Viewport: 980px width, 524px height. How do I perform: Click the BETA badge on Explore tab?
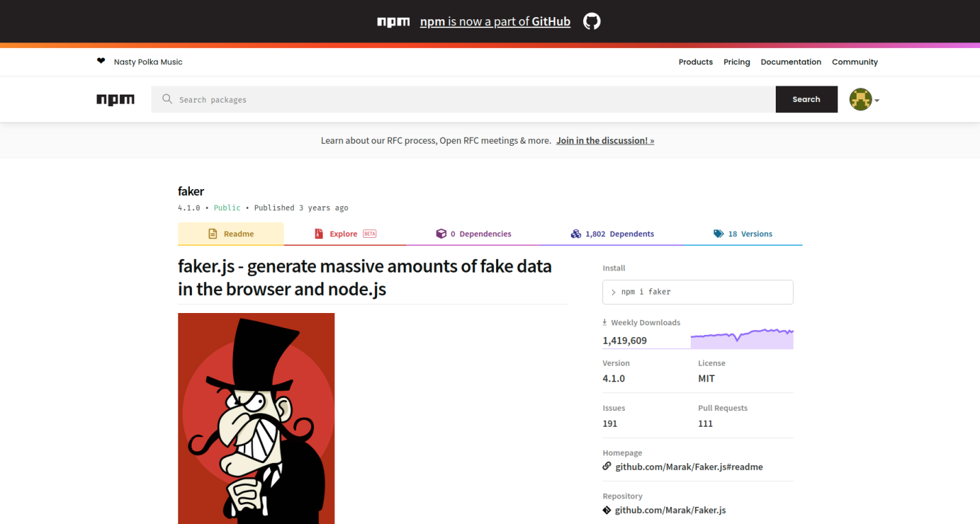[x=369, y=234]
